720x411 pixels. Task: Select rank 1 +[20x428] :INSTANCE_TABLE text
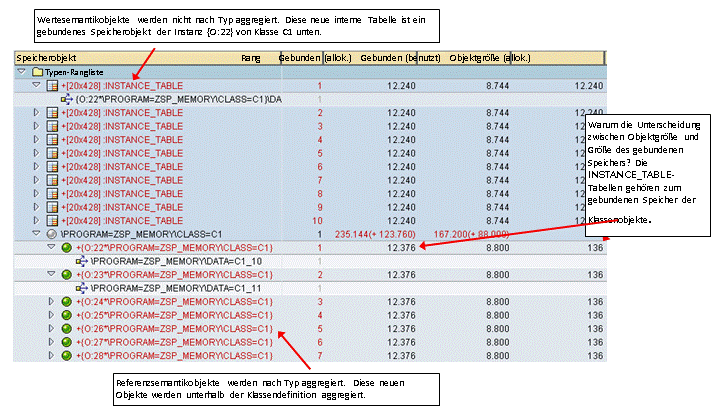122,85
